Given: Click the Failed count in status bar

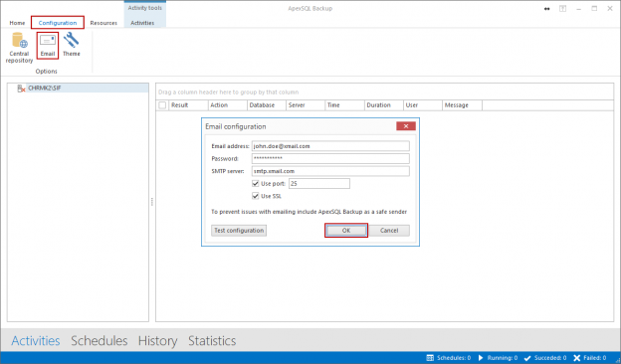Looking at the screenshot, I should click(x=590, y=358).
